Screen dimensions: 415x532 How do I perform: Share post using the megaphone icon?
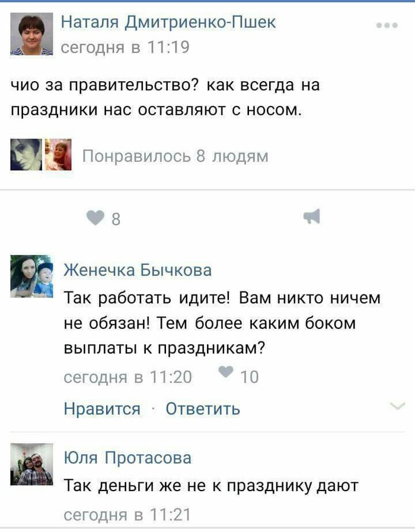point(312,216)
